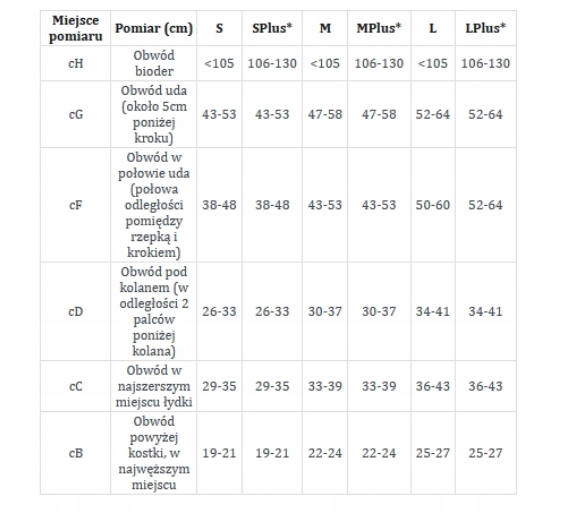The width and height of the screenshot is (567, 516).
Task: Select the 'Obwód powyżej kostki' description cell
Action: coord(154,453)
